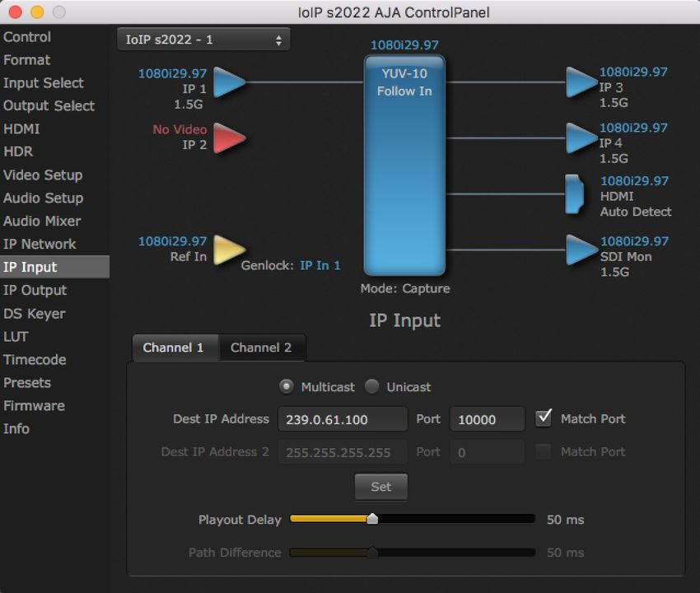The image size is (700, 593).
Task: Click the HDMI output connector icon
Action: (575, 194)
